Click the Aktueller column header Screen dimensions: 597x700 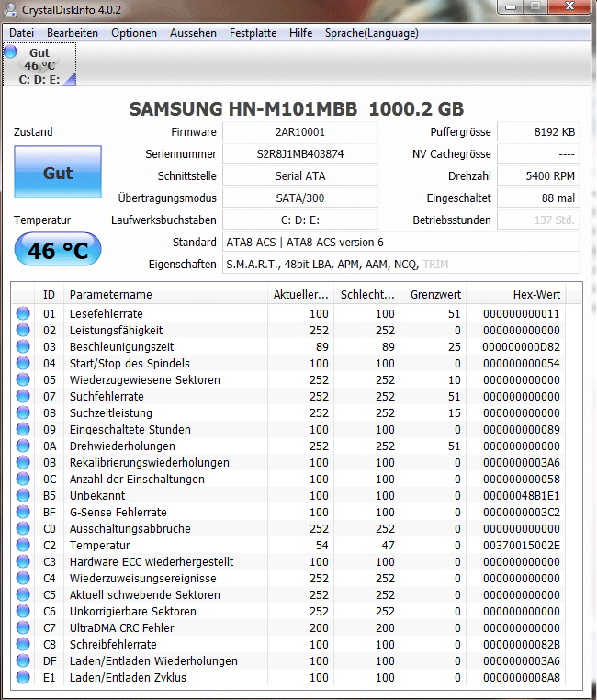(300, 294)
